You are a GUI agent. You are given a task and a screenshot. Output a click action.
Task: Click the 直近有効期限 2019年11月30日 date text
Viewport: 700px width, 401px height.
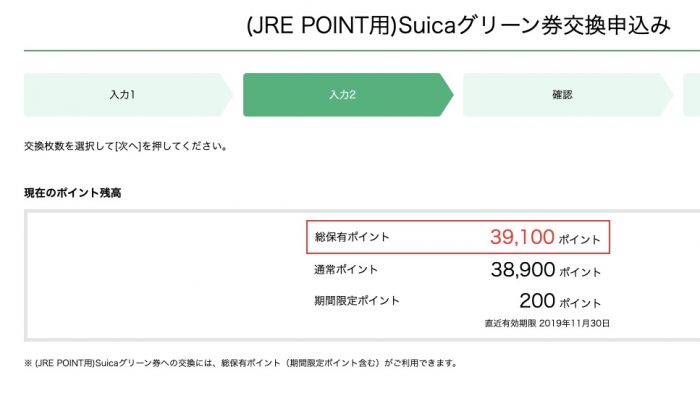[545, 324]
